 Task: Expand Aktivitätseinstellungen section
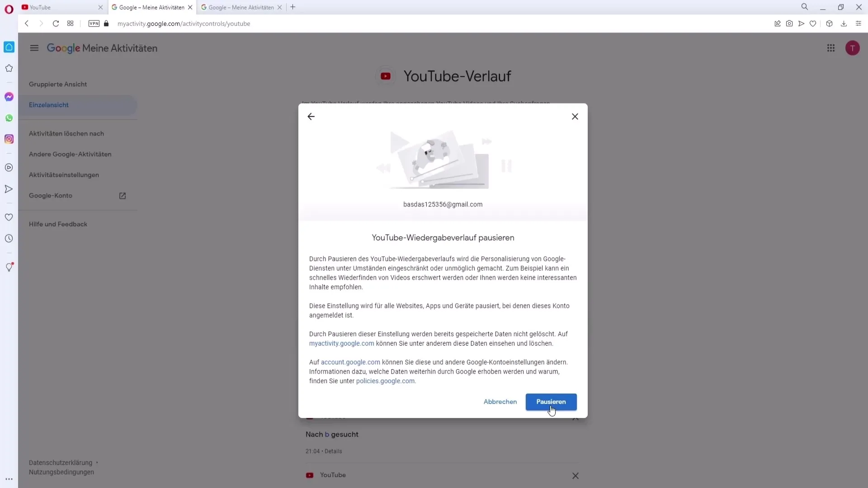64,174
